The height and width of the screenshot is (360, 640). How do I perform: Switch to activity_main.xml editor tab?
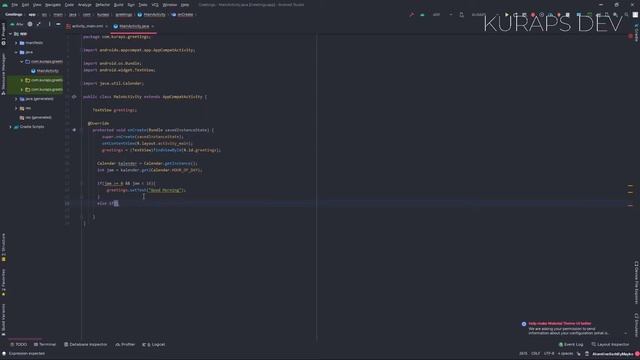tap(87, 26)
